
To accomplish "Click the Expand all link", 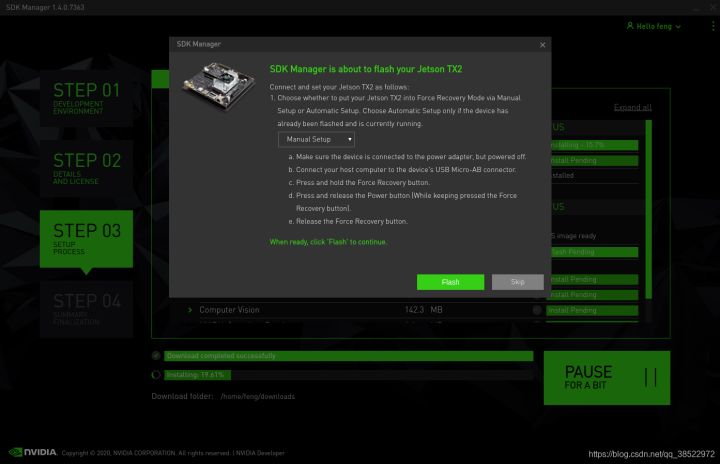I will (x=632, y=108).
